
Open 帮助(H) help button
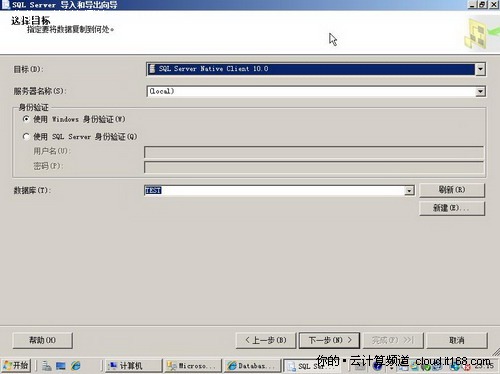(x=42, y=340)
